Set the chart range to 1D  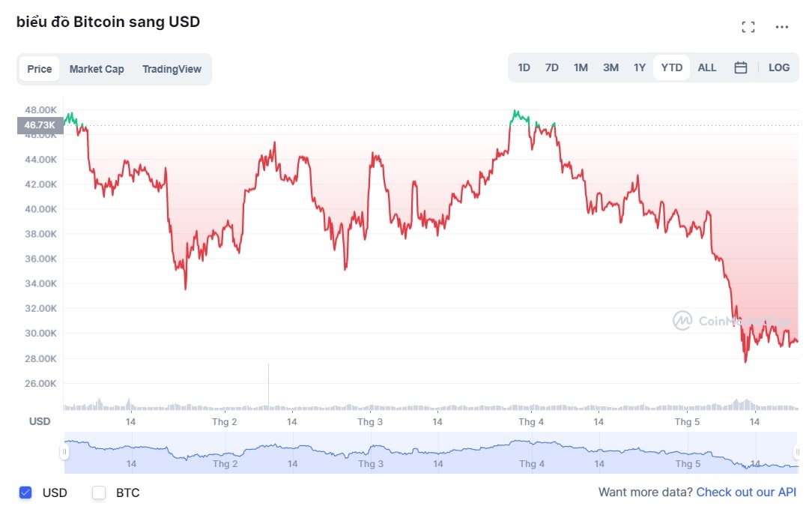(x=524, y=67)
